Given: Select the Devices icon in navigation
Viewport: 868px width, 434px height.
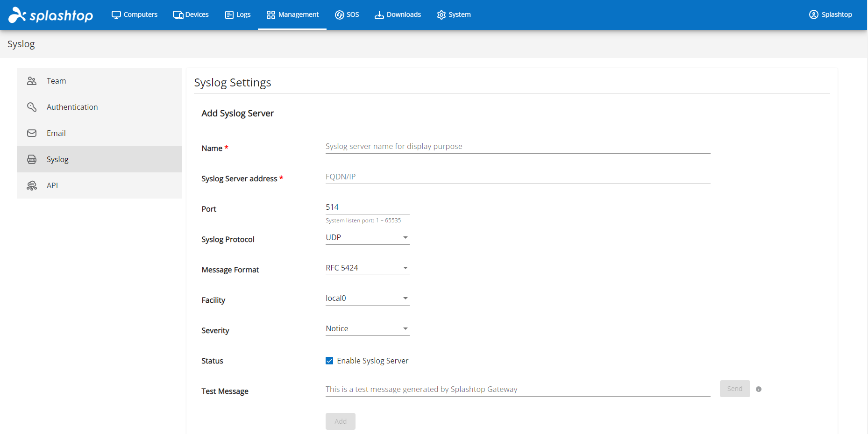Looking at the screenshot, I should pyautogui.click(x=178, y=14).
